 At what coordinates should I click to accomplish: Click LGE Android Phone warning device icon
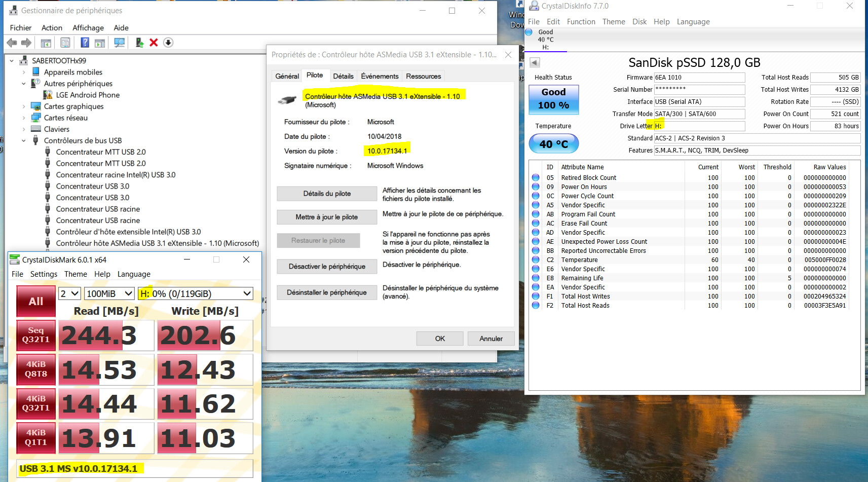[48, 95]
